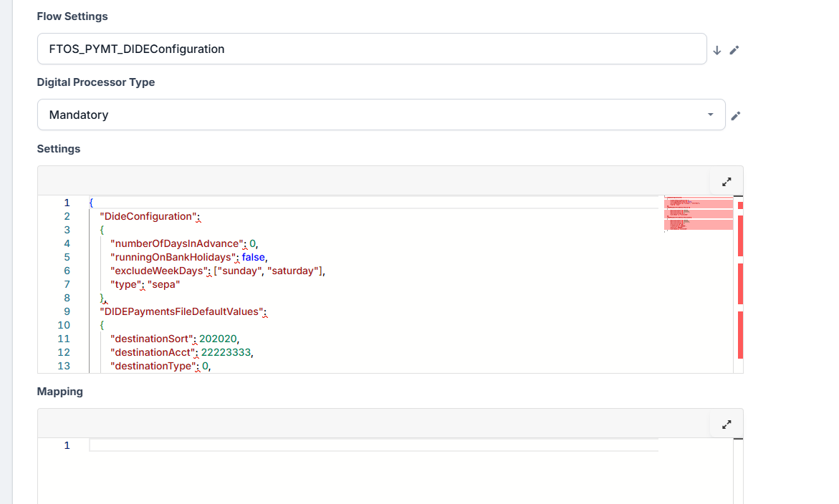Click the down arrow beside Flow Settings field
Screen dimensions: 839x504
coord(716,50)
